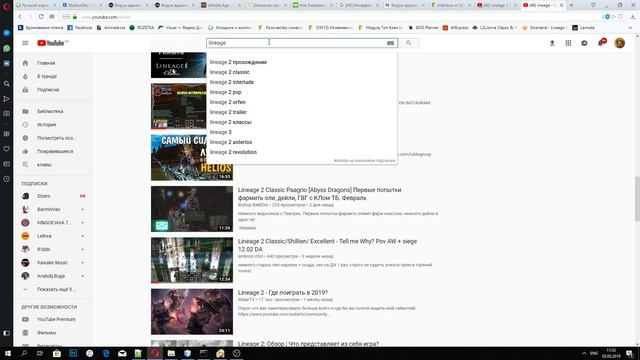Viewport: 640px width, 360px height.
Task: Open the notifications bell
Action: 601,42
